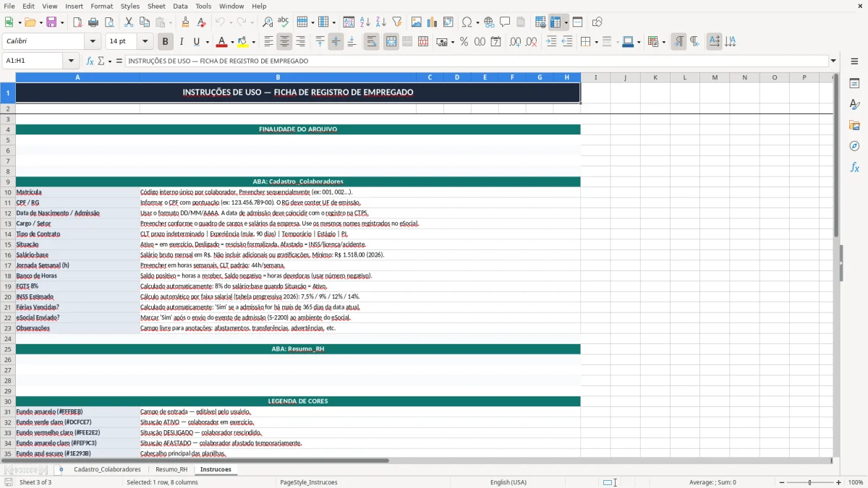Click the formula input line

(477, 61)
